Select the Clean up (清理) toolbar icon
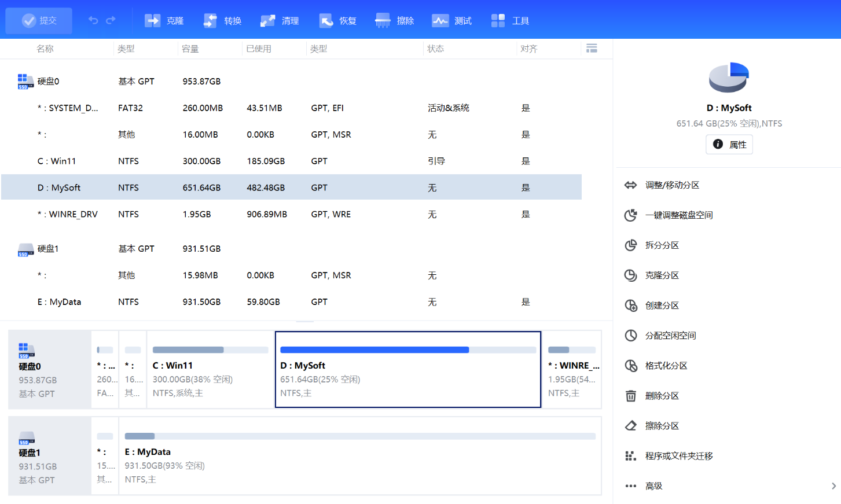This screenshot has height=504, width=841. 268,21
